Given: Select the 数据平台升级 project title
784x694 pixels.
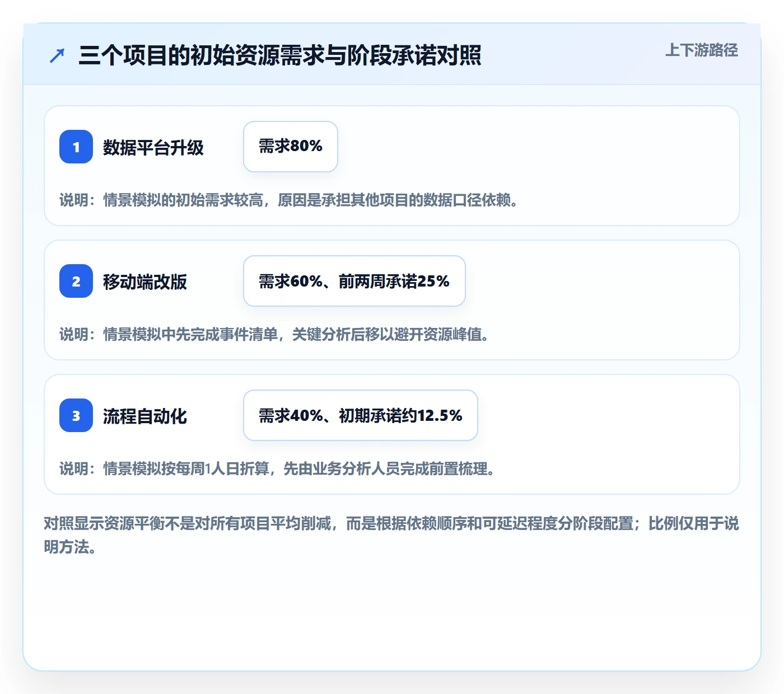Looking at the screenshot, I should [x=153, y=147].
